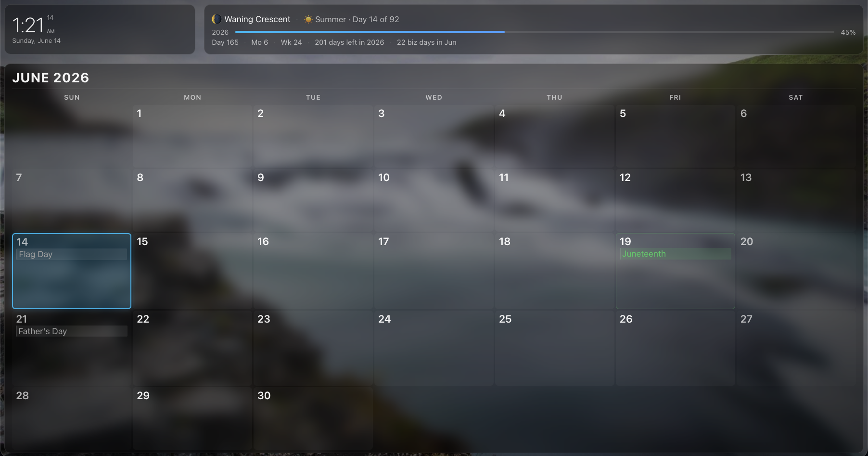
Task: Select June 9 day cell
Action: tap(313, 200)
